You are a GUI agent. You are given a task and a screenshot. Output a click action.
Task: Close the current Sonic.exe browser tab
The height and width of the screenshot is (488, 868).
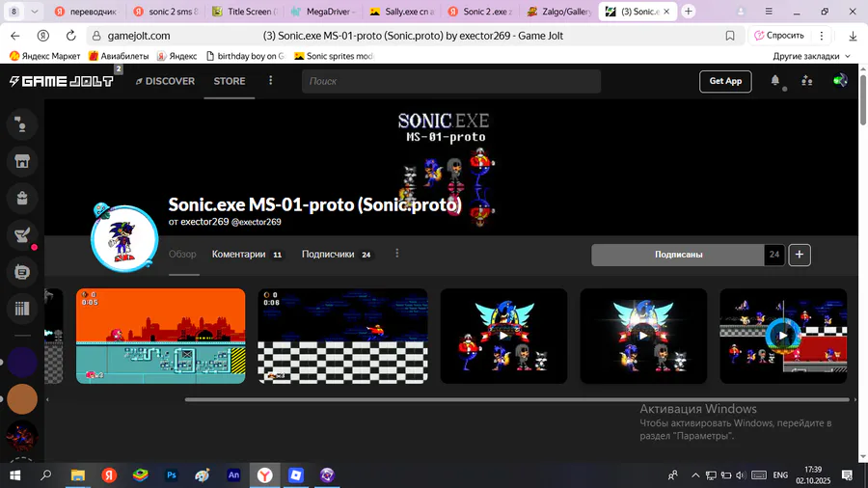(x=666, y=11)
